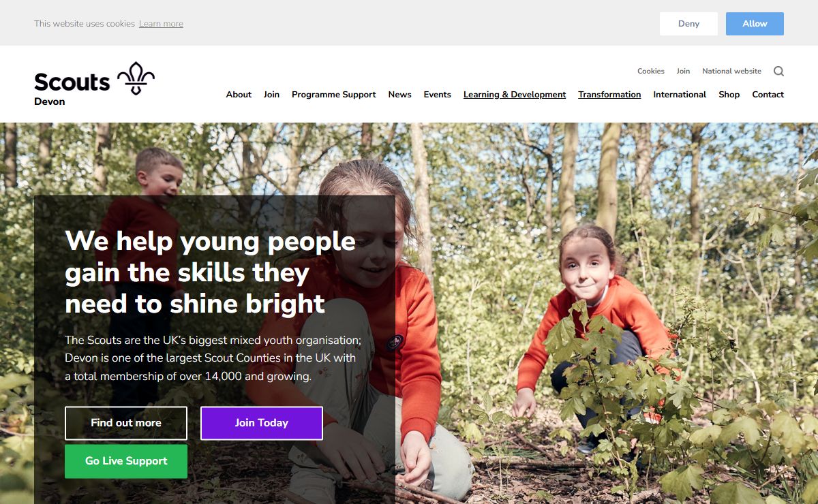
Task: Visit the Shop link
Action: coord(729,95)
